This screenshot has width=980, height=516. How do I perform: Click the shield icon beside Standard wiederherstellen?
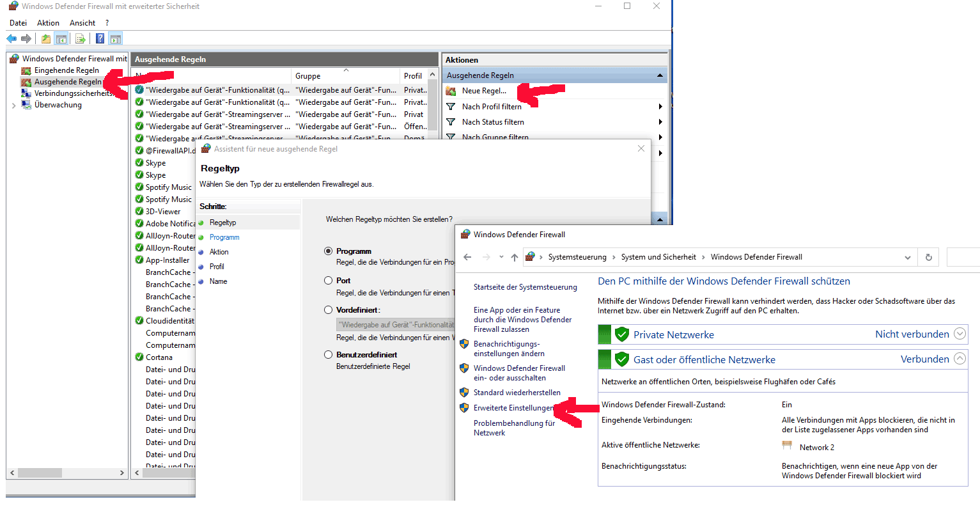(x=465, y=393)
